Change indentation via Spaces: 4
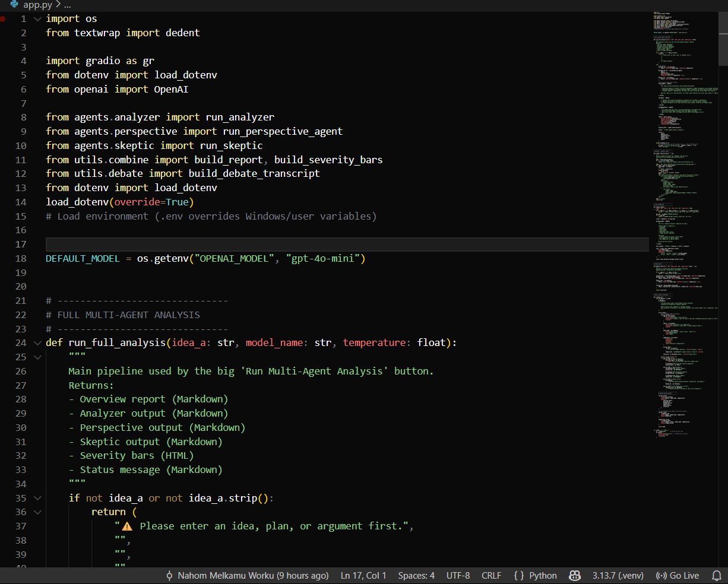The image size is (728, 584). pyautogui.click(x=416, y=576)
